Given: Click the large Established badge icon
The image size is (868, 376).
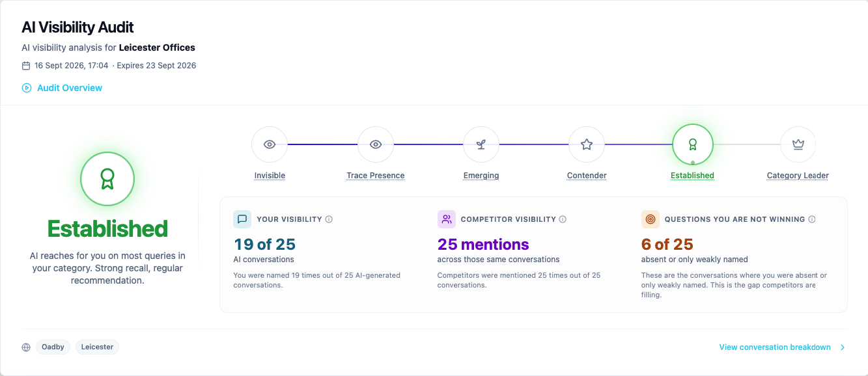Looking at the screenshot, I should (x=107, y=179).
